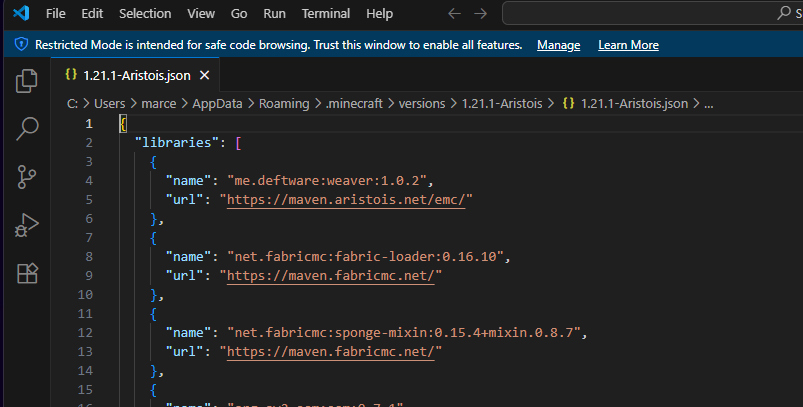The height and width of the screenshot is (407, 803).
Task: Go forward with the right arrow
Action: [480, 13]
